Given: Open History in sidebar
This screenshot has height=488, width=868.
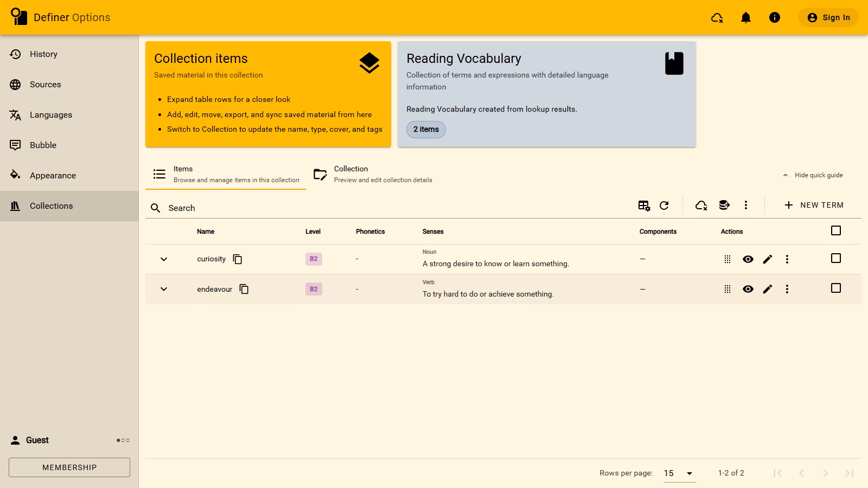Looking at the screenshot, I should click(69, 54).
